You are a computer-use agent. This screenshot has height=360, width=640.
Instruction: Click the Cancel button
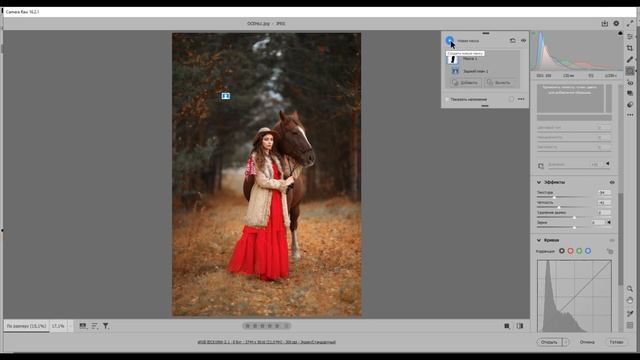(x=587, y=342)
